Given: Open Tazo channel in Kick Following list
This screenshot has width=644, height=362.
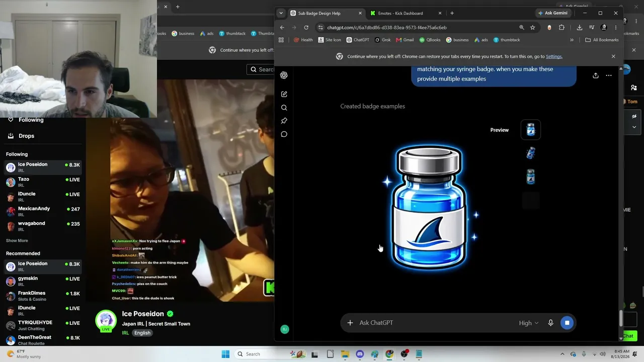Looking at the screenshot, I should pyautogui.click(x=43, y=182).
